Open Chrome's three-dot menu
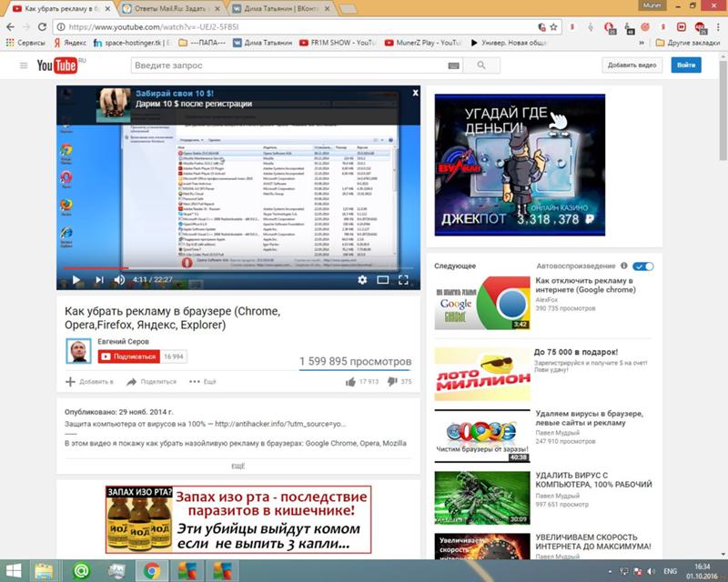The height and width of the screenshot is (582, 728). point(718,27)
